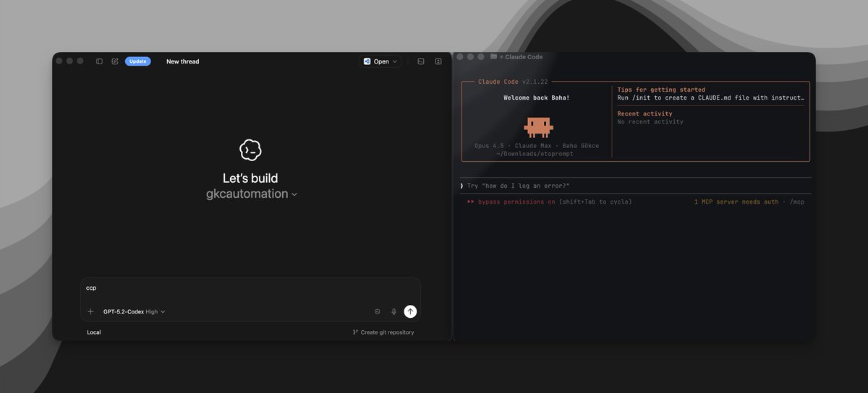Select the New thread title
868x393 pixels.
click(x=182, y=61)
